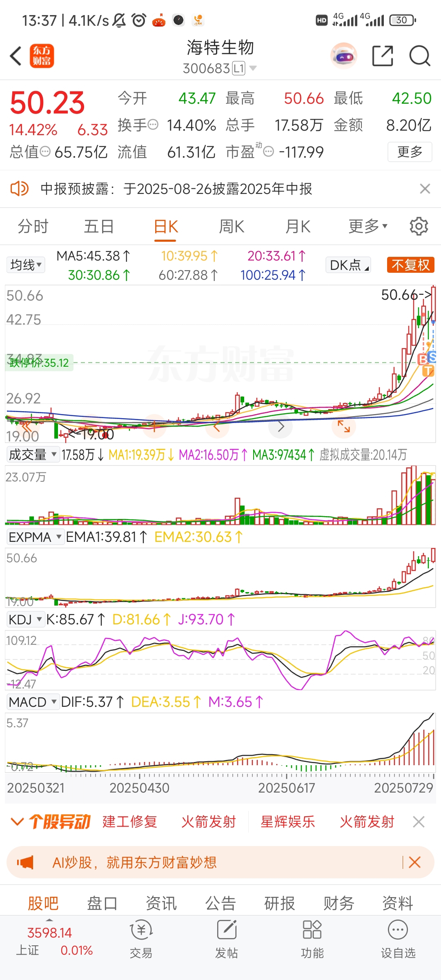Switch to the 五日 chart tab
Viewport: 441px width, 980px height.
pos(99,226)
